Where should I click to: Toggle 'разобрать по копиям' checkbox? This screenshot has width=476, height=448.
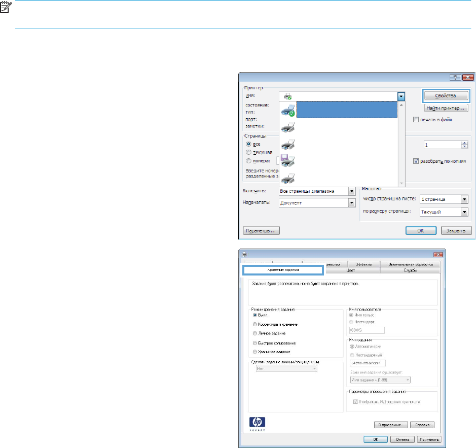click(x=417, y=161)
